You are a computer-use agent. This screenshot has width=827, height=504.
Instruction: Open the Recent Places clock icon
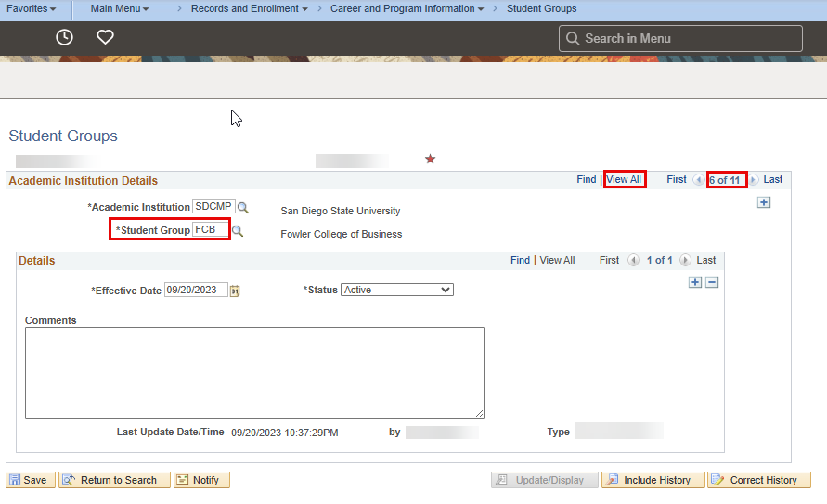pyautogui.click(x=64, y=37)
